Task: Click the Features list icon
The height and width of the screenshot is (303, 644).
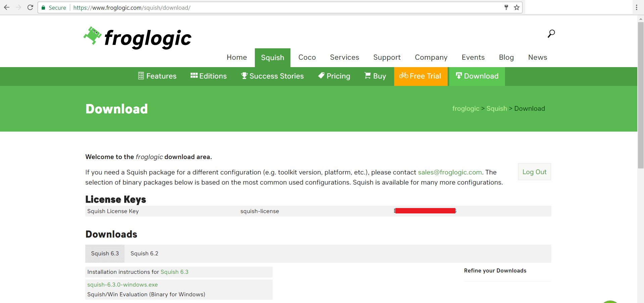Action: 141,76
